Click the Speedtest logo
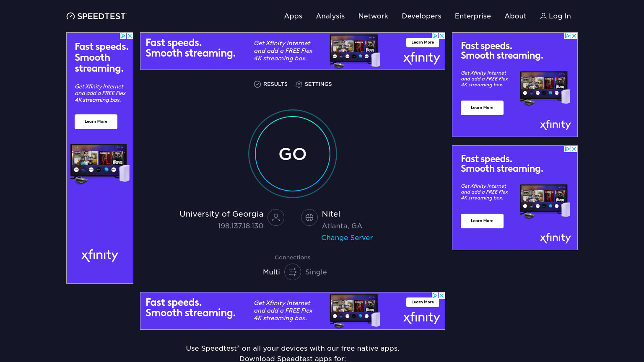Viewport: 644px width, 362px height. tap(96, 16)
